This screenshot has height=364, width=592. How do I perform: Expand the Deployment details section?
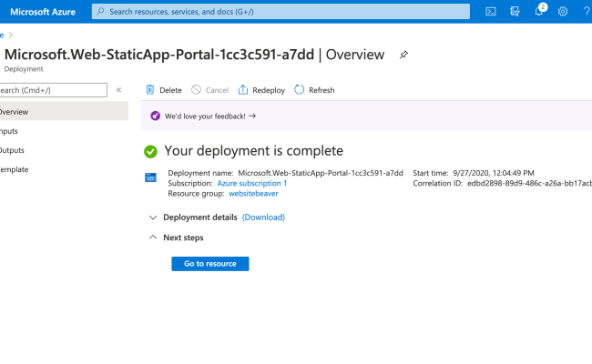click(x=153, y=217)
